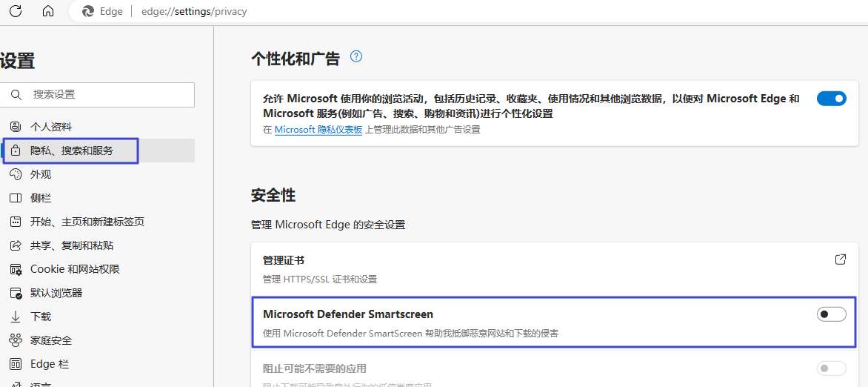Click the help icon beside 个性化和广告

[x=356, y=57]
